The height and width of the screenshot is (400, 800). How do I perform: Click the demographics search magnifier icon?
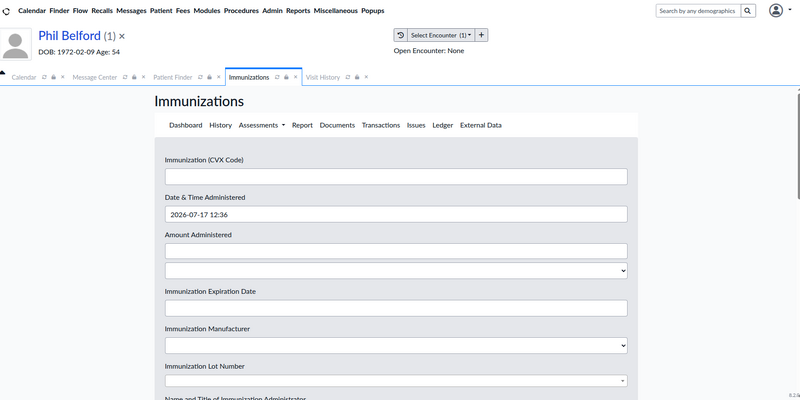click(748, 11)
